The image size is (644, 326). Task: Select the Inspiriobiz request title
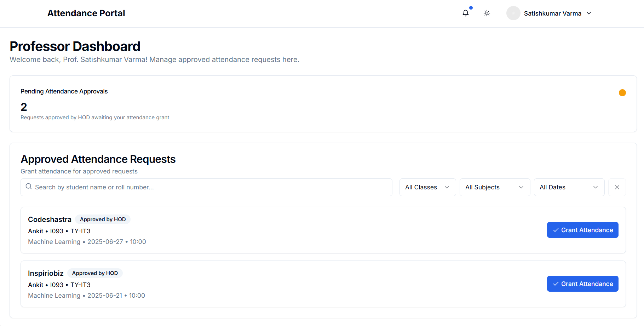tap(46, 273)
